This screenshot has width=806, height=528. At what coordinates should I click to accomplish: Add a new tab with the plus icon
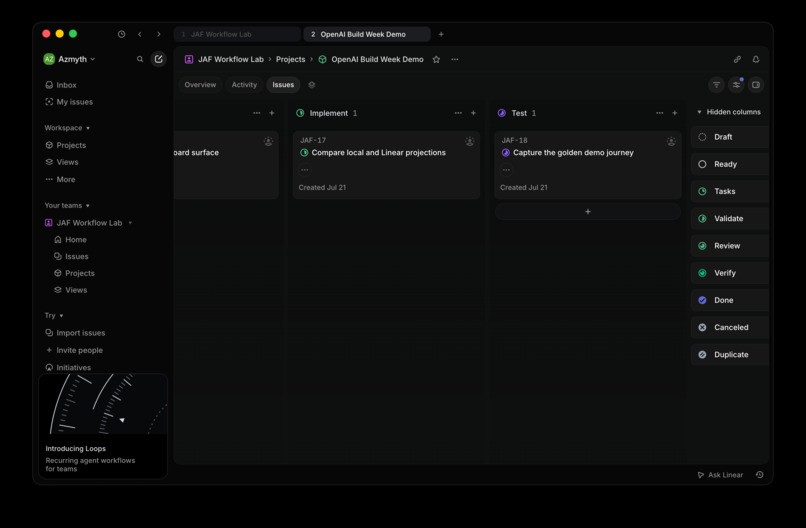(x=441, y=34)
